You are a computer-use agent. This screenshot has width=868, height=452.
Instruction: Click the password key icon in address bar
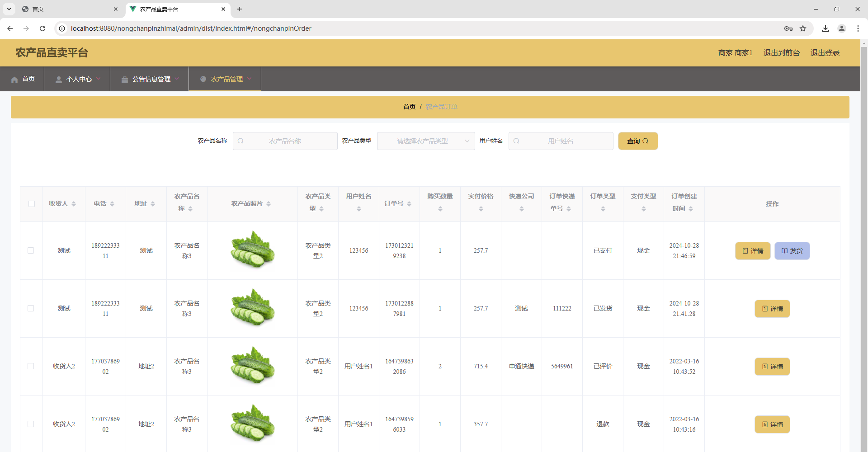point(788,28)
